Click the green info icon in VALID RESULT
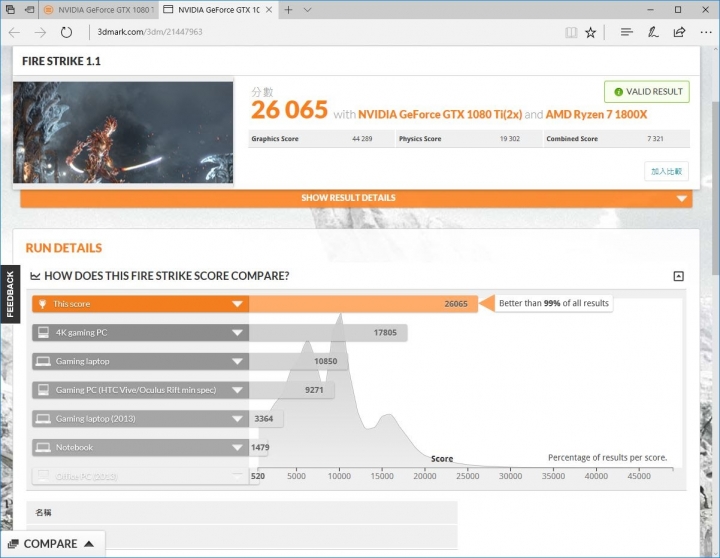The width and height of the screenshot is (720, 558). pos(618,92)
